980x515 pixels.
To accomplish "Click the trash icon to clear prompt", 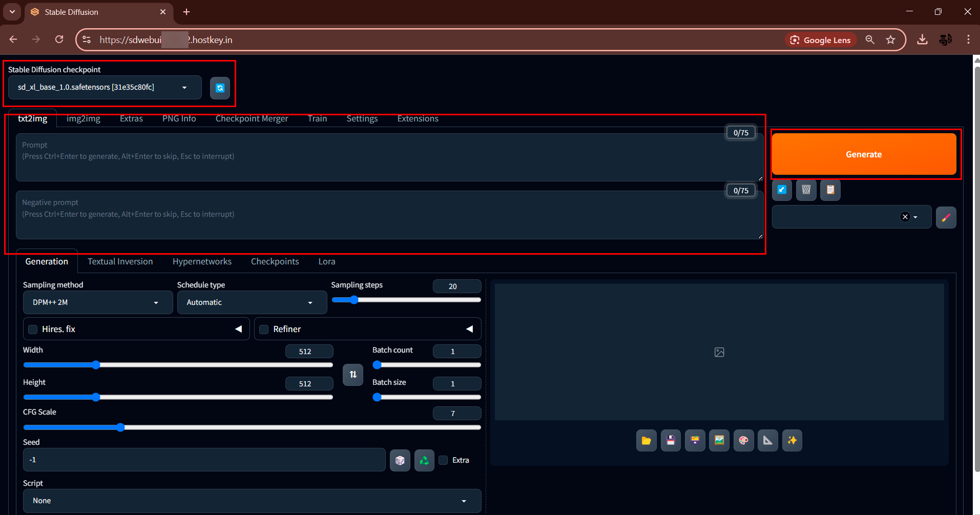I will pyautogui.click(x=806, y=190).
